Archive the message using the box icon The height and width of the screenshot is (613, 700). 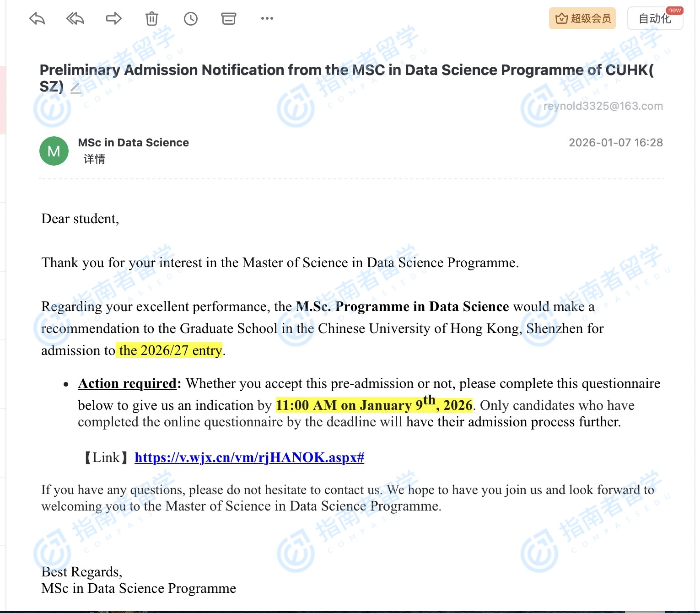tap(228, 19)
